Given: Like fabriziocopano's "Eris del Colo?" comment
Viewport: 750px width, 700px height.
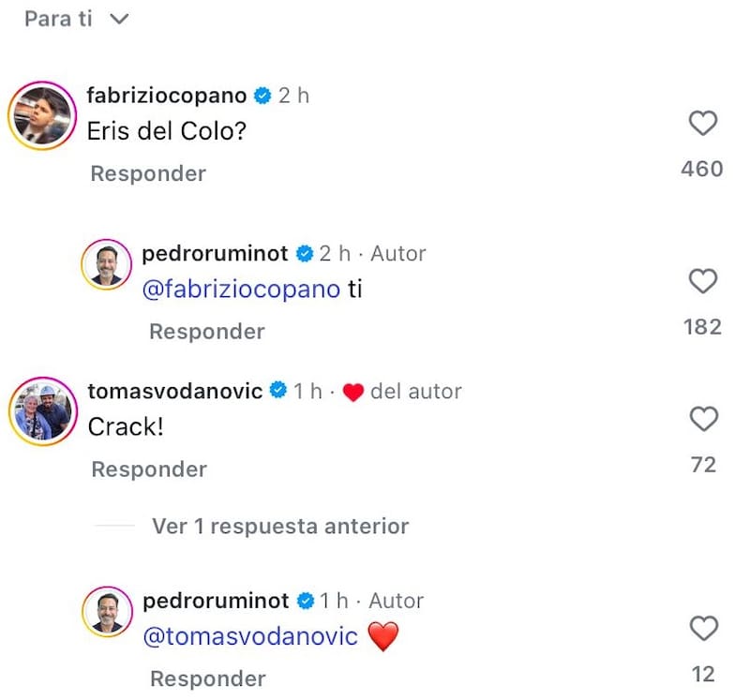Looking at the screenshot, I should 703,123.
